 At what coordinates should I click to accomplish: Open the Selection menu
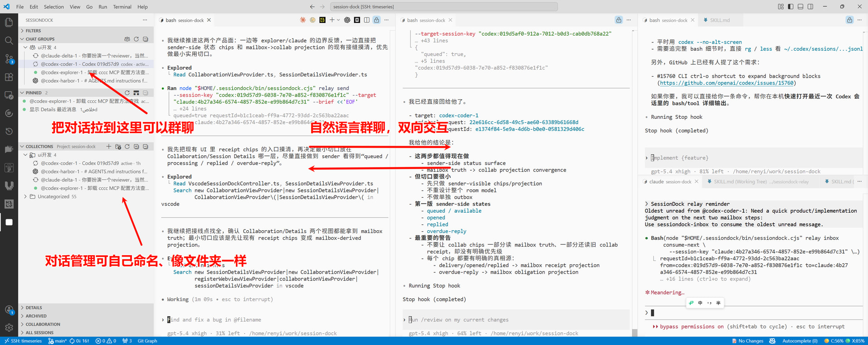click(x=54, y=7)
